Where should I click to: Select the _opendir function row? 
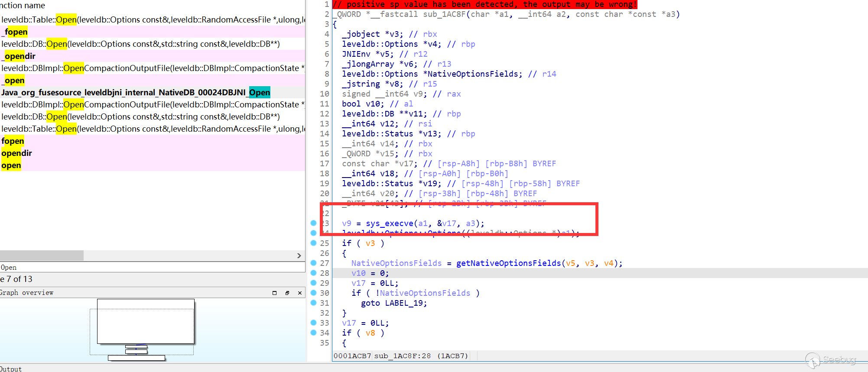153,56
